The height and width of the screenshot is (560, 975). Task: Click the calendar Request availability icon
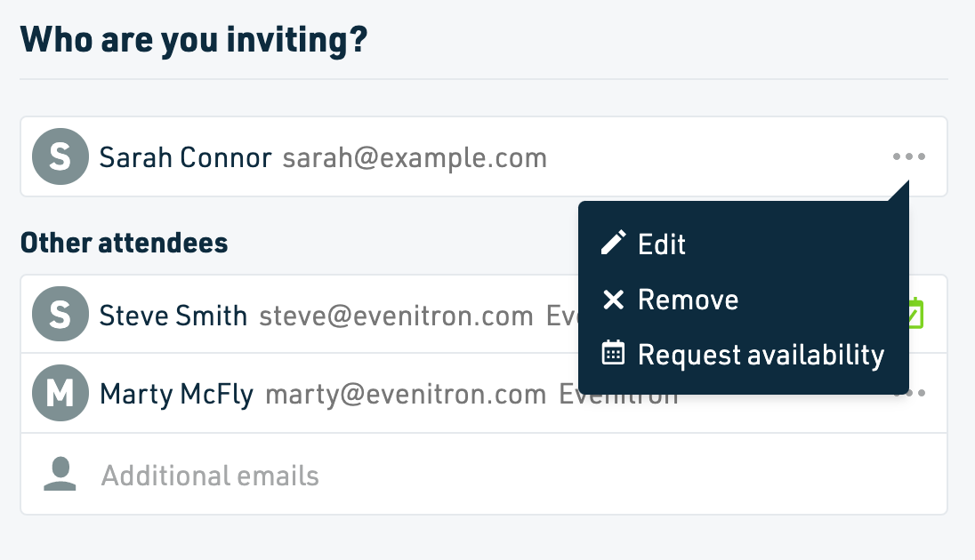click(613, 352)
